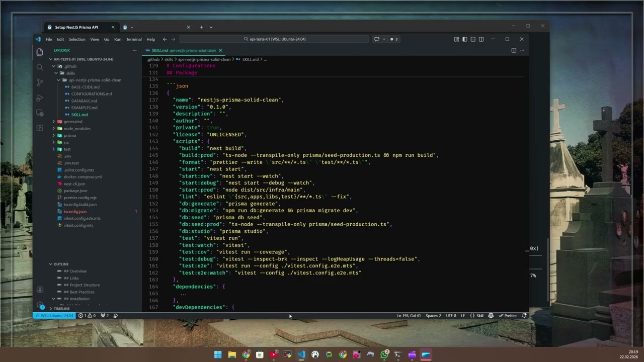Screen dimensions: 644x362
Task: Click the WSL: Ubuntu-24.04 remote indicator
Action: (x=54, y=316)
